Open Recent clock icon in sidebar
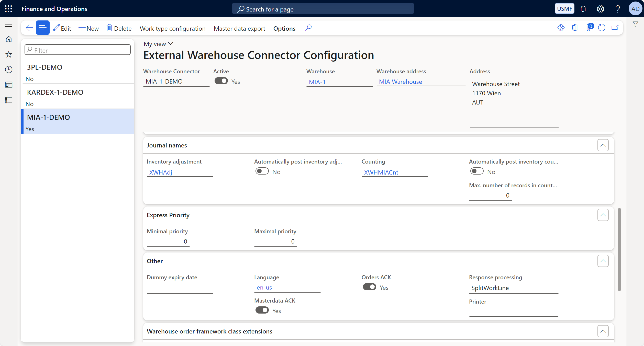644x346 pixels. point(9,70)
